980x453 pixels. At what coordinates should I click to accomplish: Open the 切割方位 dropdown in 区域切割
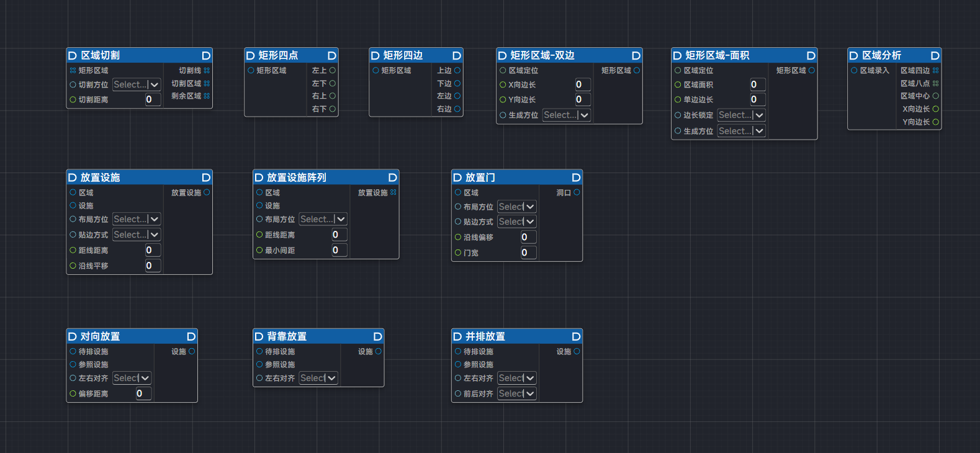137,84
